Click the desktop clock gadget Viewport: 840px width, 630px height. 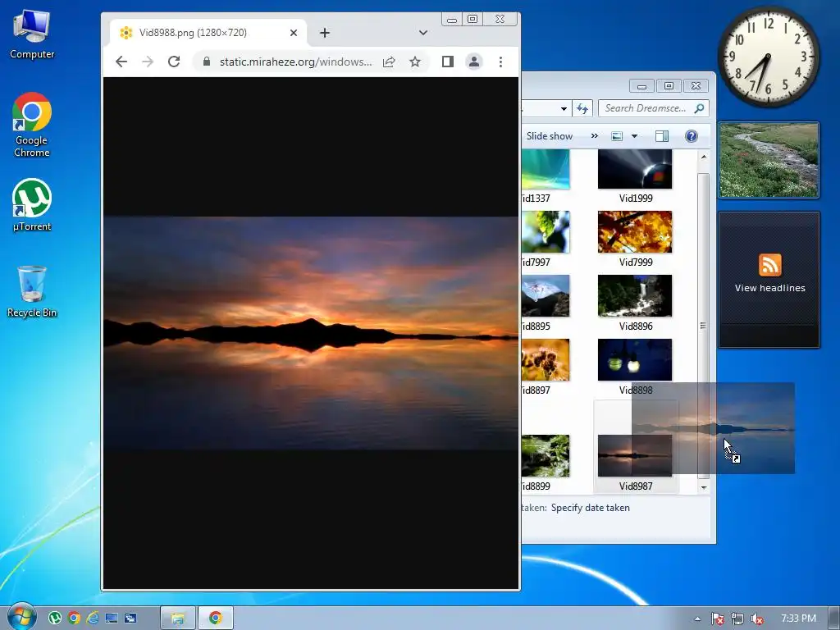click(768, 57)
